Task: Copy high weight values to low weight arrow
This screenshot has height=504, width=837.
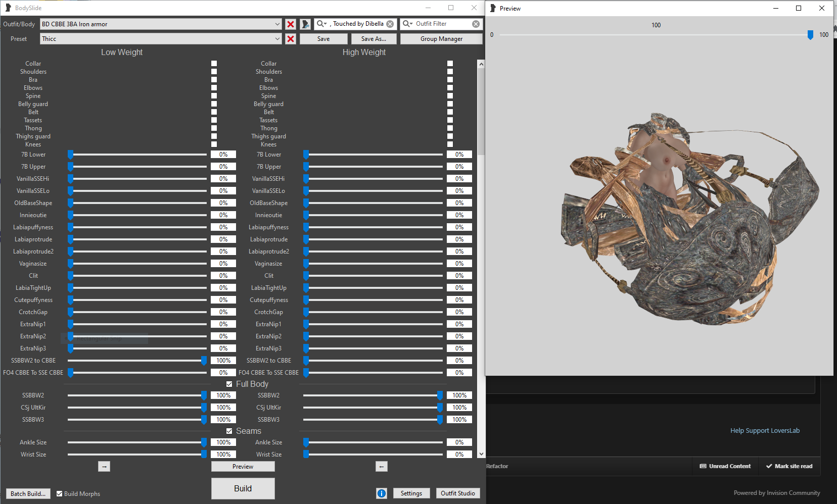Action: 382,467
